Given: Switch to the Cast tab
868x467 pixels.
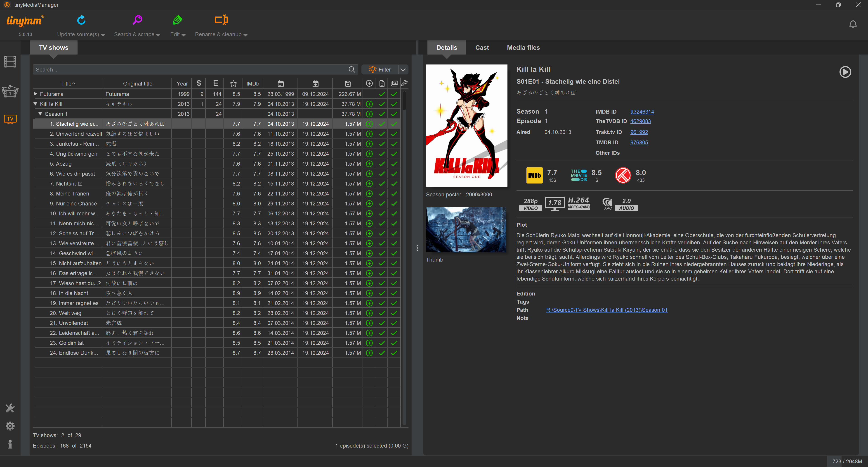Looking at the screenshot, I should coord(482,48).
